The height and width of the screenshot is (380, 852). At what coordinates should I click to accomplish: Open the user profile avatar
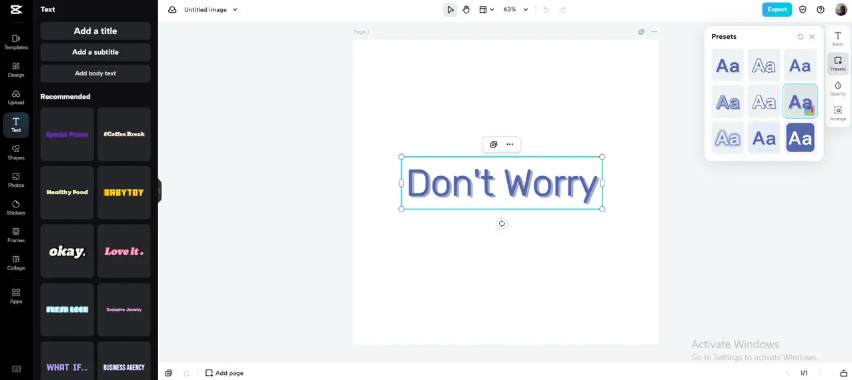pos(841,9)
